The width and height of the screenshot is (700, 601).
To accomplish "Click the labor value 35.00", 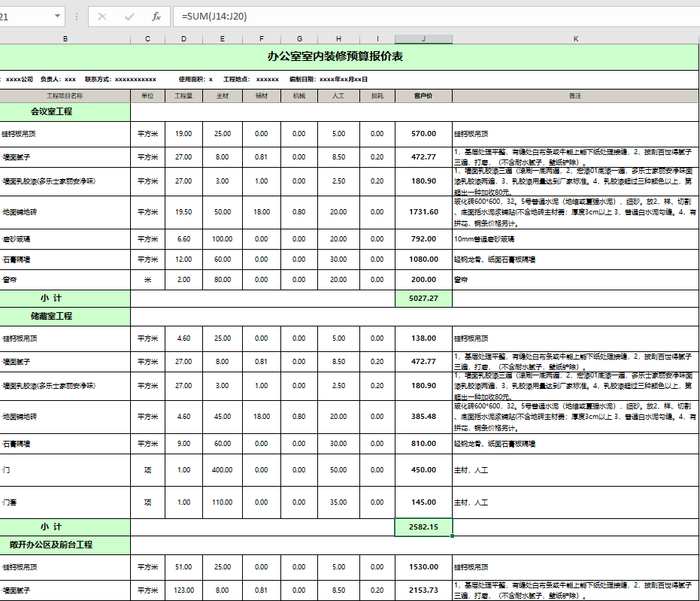I will [x=339, y=502].
